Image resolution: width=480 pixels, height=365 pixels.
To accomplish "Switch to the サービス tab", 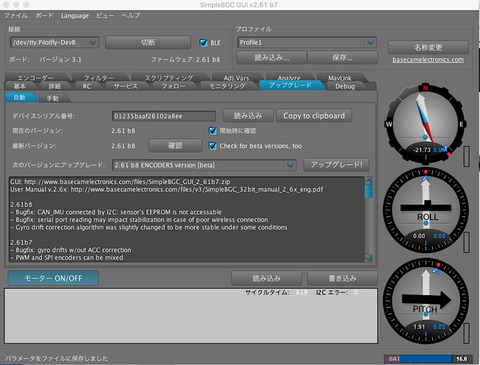I will pyautogui.click(x=126, y=86).
